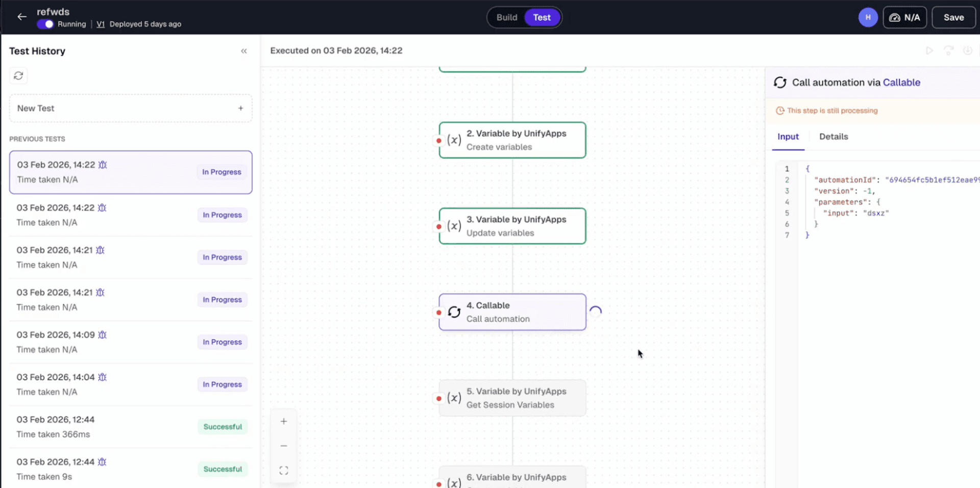Switch to Build mode
Image resolution: width=980 pixels, height=488 pixels.
506,17
